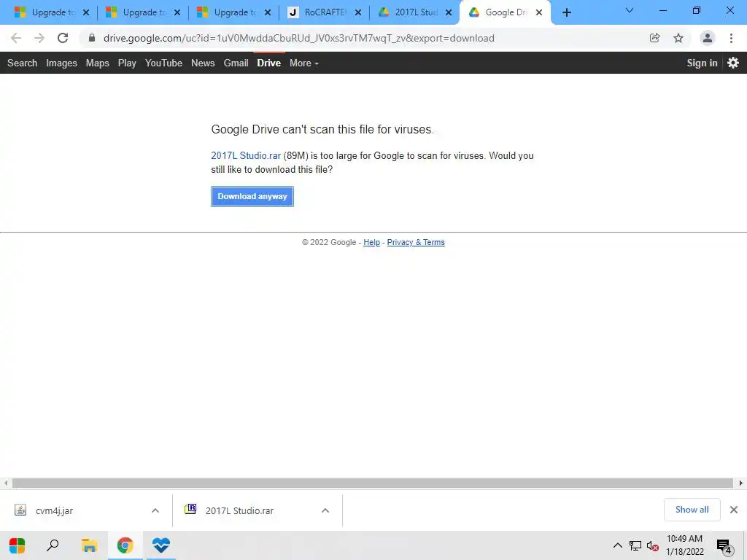Click the taskbar clock and date

[x=684, y=545]
